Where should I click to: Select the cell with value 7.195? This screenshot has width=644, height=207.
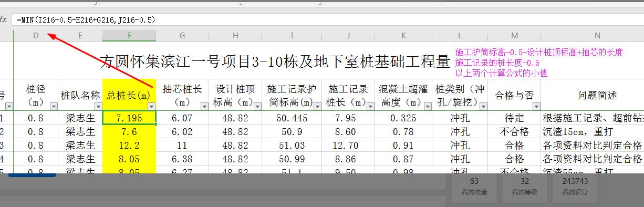click(x=129, y=118)
